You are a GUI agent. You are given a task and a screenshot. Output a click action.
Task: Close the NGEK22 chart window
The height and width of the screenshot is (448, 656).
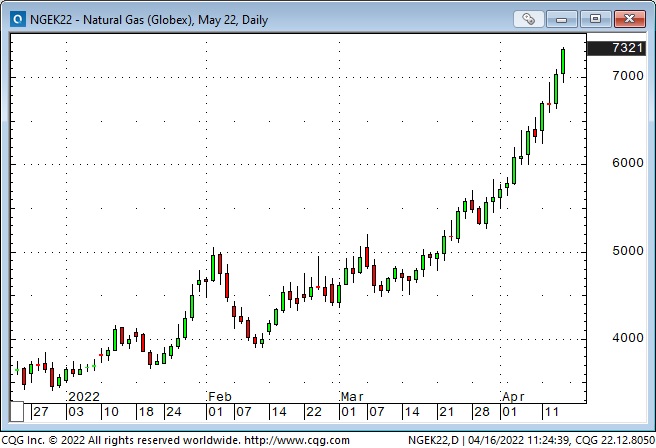(629, 19)
